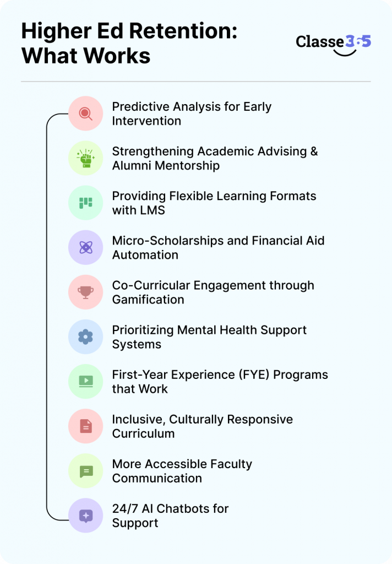Click Strengthening Academic Advising & Alumni Mentorship text
Screen dimensions: 392x564
pos(215,158)
